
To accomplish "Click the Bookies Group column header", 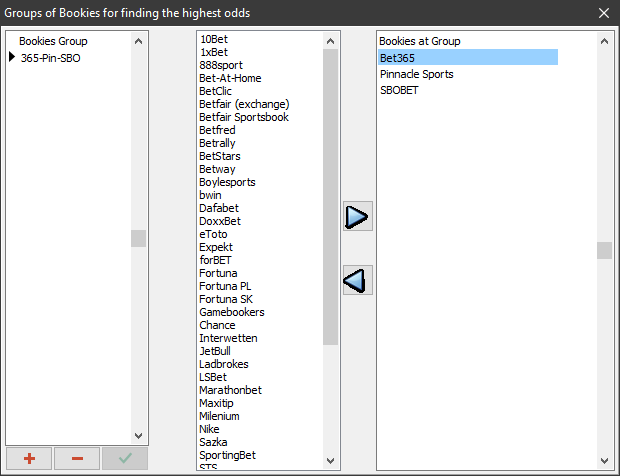I will (x=53, y=41).
